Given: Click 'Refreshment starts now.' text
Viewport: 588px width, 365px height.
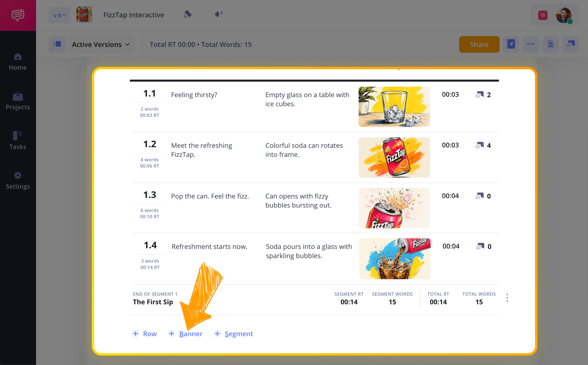Looking at the screenshot, I should point(209,247).
